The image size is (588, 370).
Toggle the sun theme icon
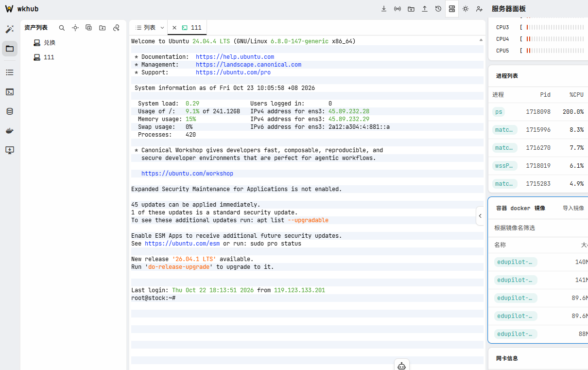click(x=466, y=9)
